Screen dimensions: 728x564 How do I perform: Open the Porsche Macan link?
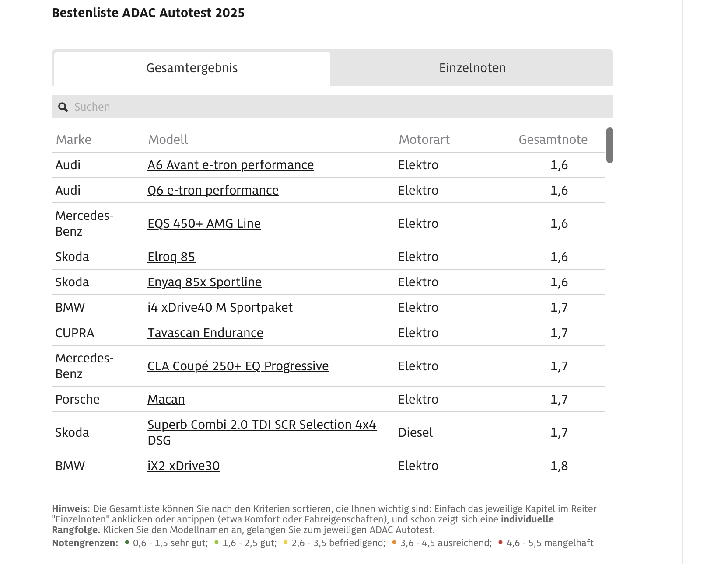[166, 400]
